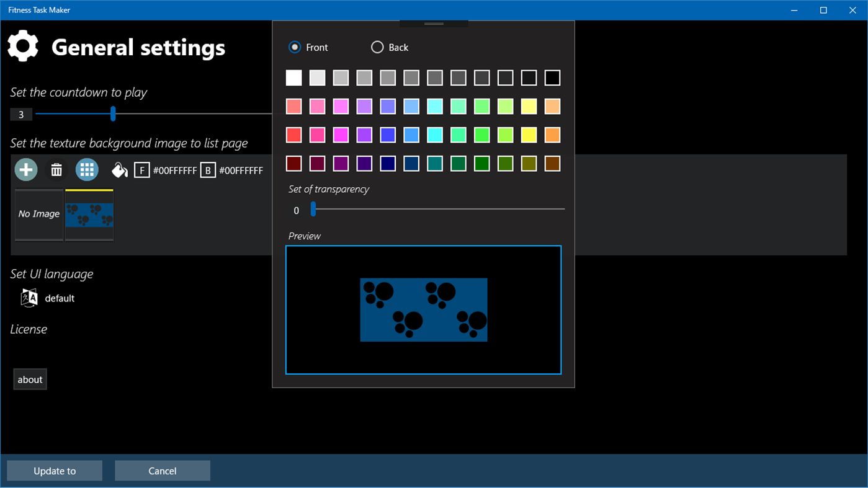Select the F front color box
868x488 pixels.
[142, 170]
